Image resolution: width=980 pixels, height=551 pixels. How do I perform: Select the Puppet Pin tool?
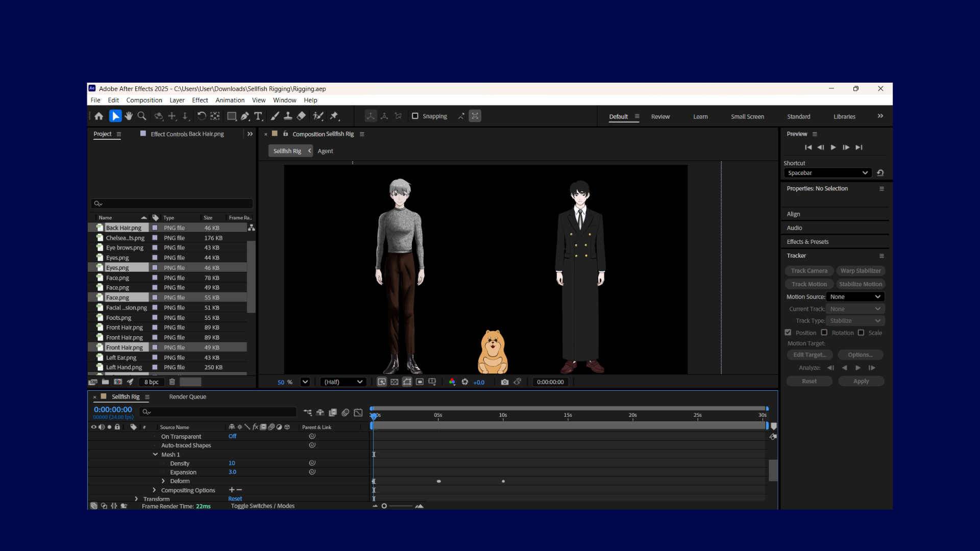(334, 116)
